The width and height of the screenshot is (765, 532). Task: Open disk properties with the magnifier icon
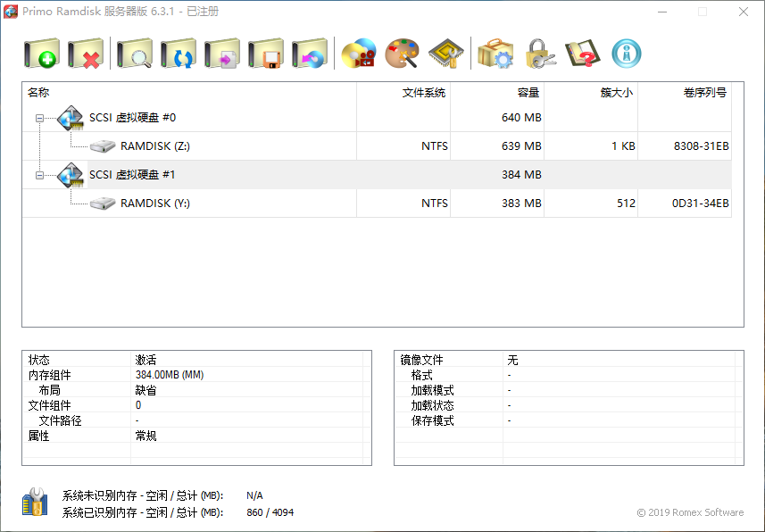coord(134,53)
